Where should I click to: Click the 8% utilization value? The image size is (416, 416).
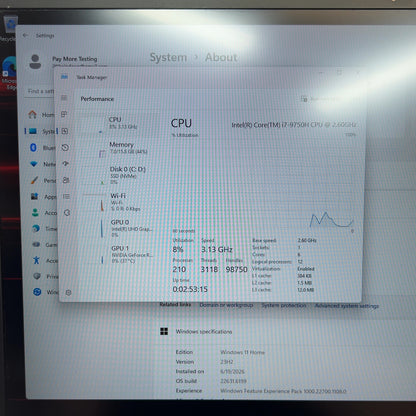point(178,249)
